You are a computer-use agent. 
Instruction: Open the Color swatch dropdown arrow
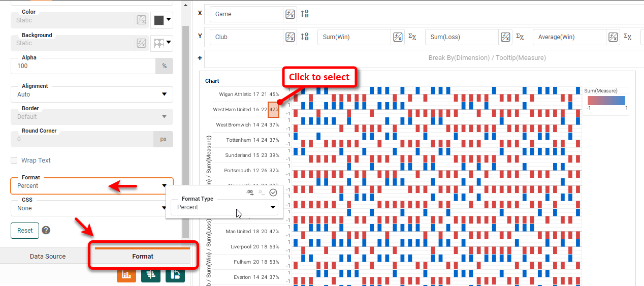click(169, 20)
